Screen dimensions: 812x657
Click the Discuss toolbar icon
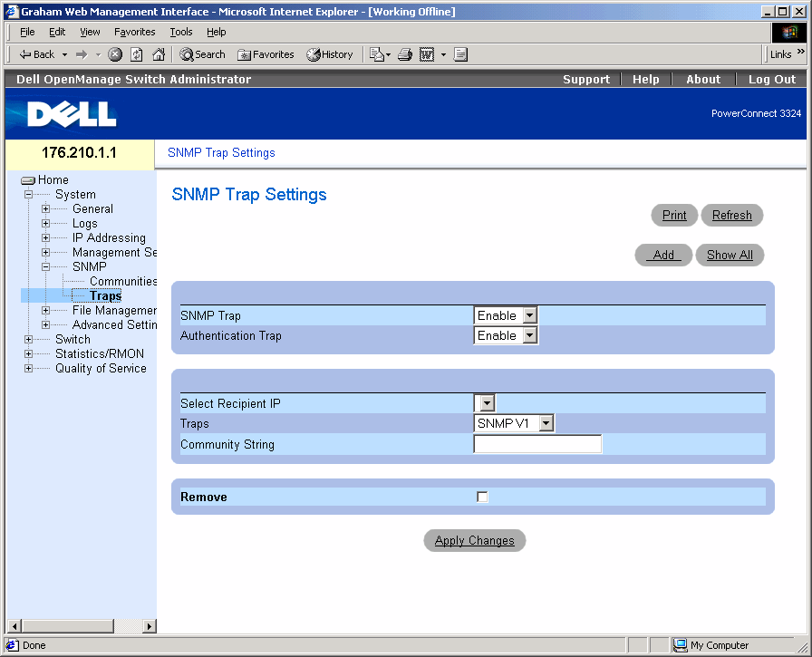(460, 54)
